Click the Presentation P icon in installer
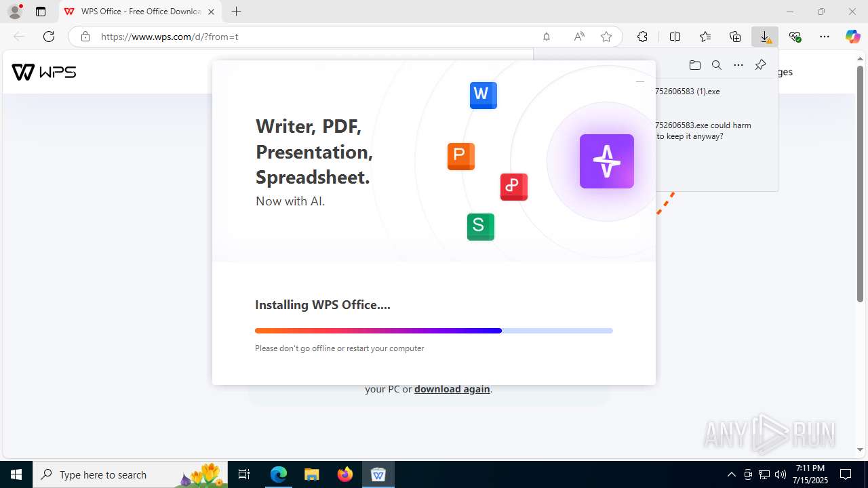 460,156
